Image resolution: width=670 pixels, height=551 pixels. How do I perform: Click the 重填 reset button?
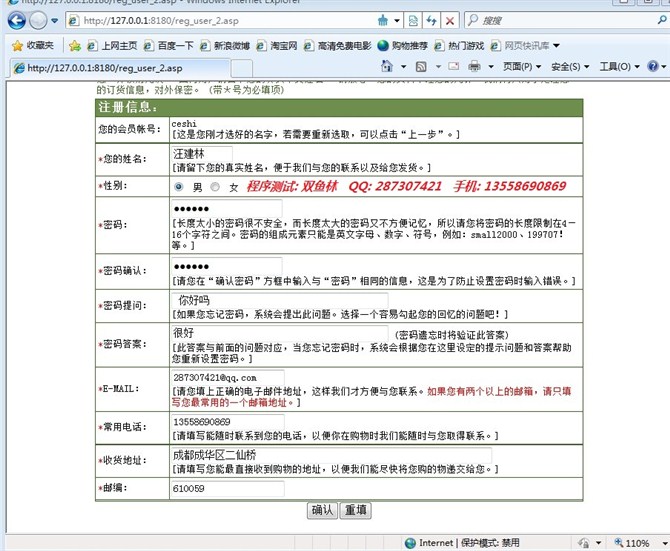[356, 510]
